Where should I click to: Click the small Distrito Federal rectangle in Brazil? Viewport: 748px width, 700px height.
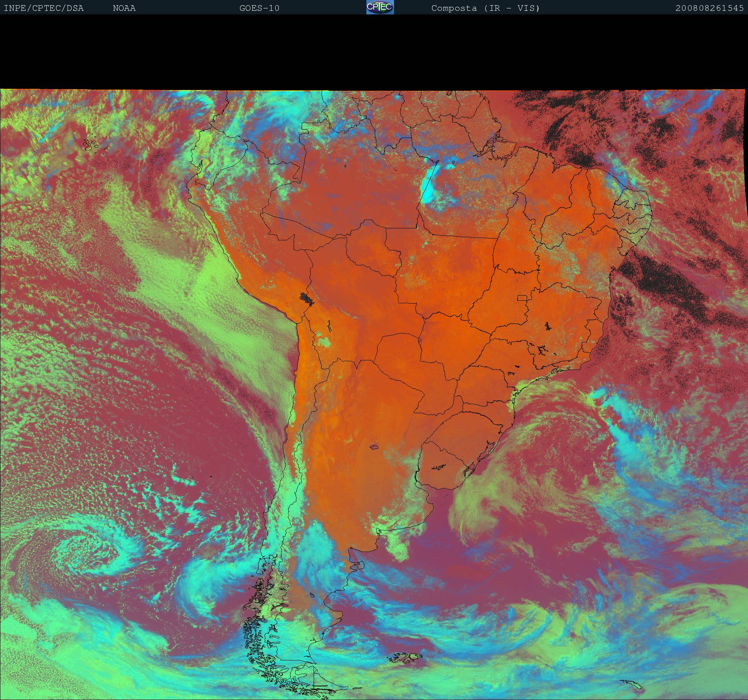pyautogui.click(x=522, y=298)
